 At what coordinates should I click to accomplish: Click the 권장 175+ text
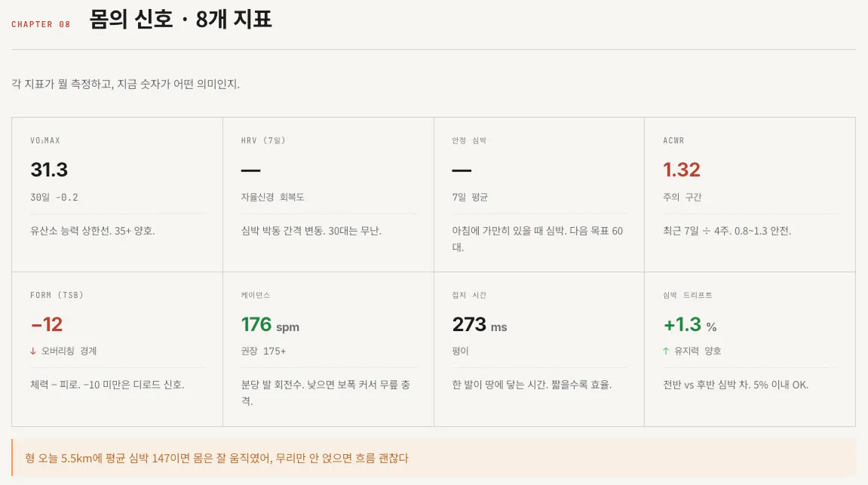(x=263, y=351)
